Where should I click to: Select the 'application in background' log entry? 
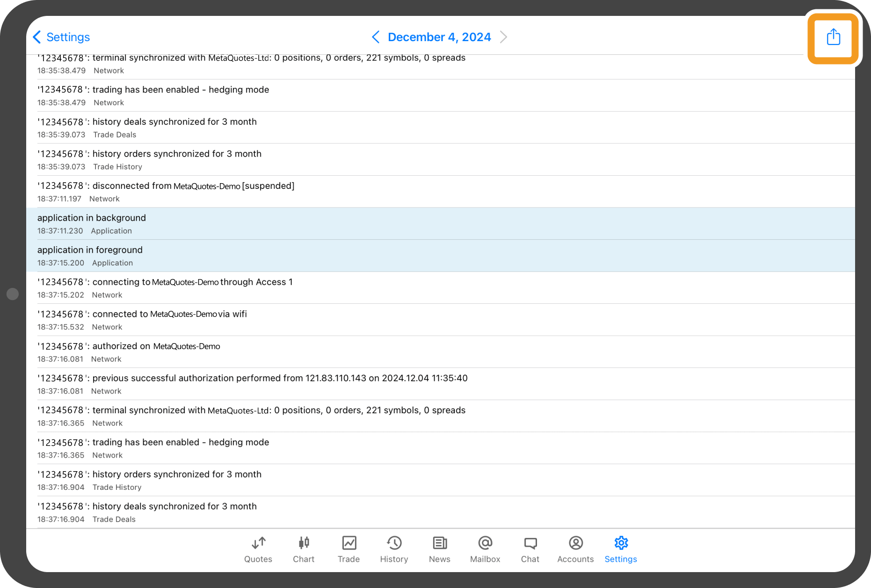[x=440, y=223]
